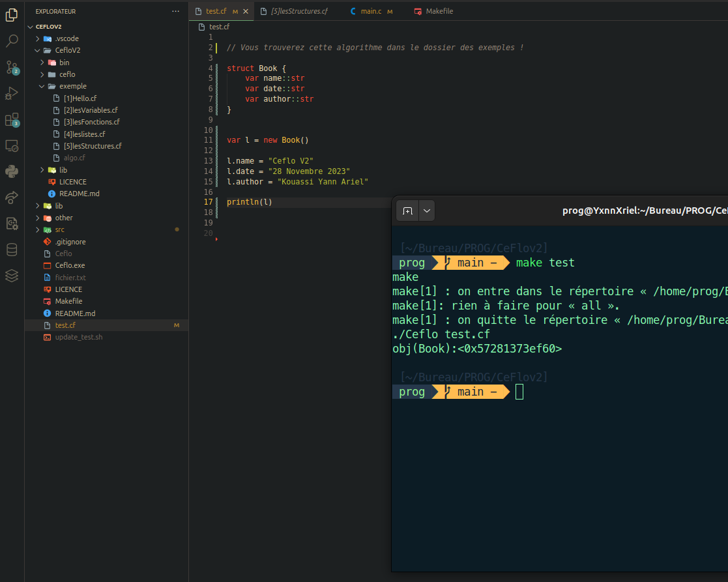Open [3]lesFonctions.cf file
Image resolution: width=728 pixels, height=582 pixels.
click(91, 122)
